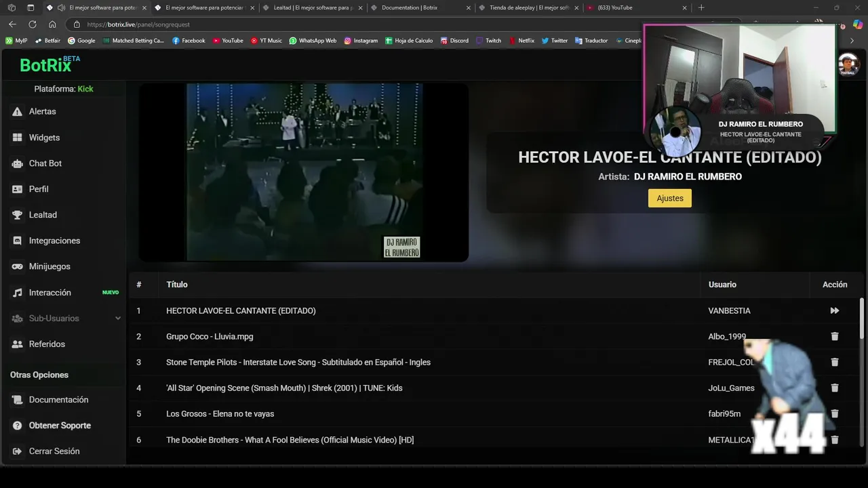Screen dimensions: 868x488
Task: Go to the Chat Bot page
Action: pyautogui.click(x=45, y=163)
